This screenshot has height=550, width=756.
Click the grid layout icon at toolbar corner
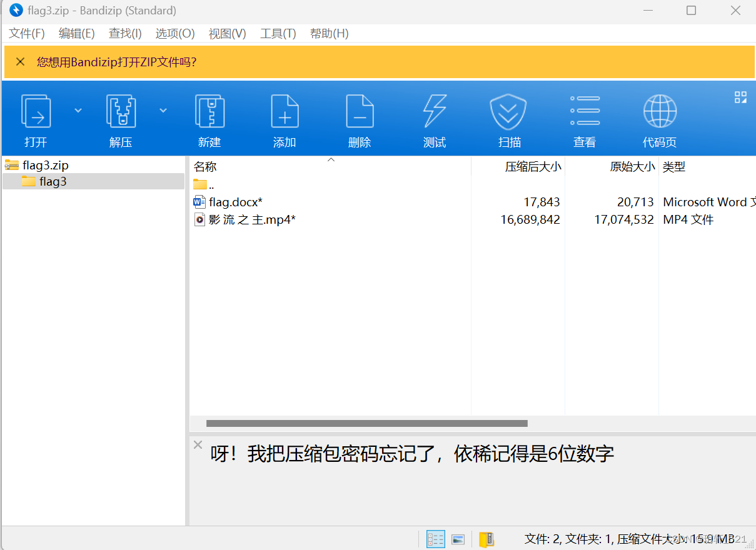click(x=740, y=97)
